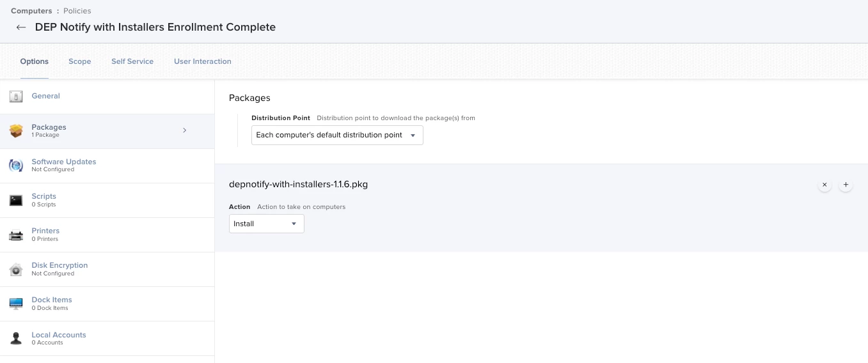Click the Disk Encryption vault icon
This screenshot has width=868, height=363.
(x=16, y=269)
